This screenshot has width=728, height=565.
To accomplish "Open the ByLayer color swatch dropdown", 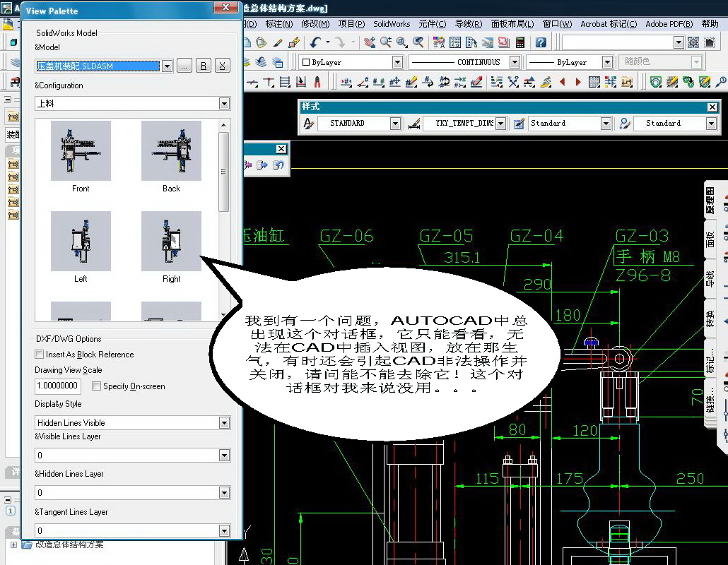I will [397, 61].
